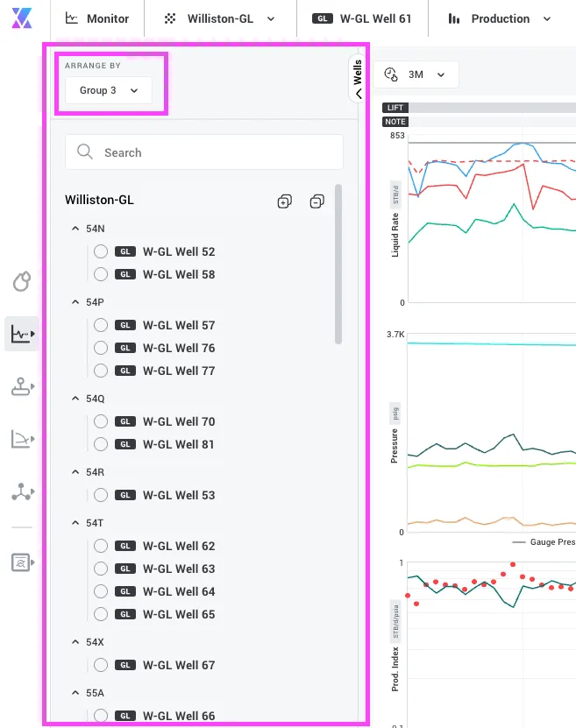Select radio button for W-GL Well 62
576x728 pixels.
pos(101,546)
